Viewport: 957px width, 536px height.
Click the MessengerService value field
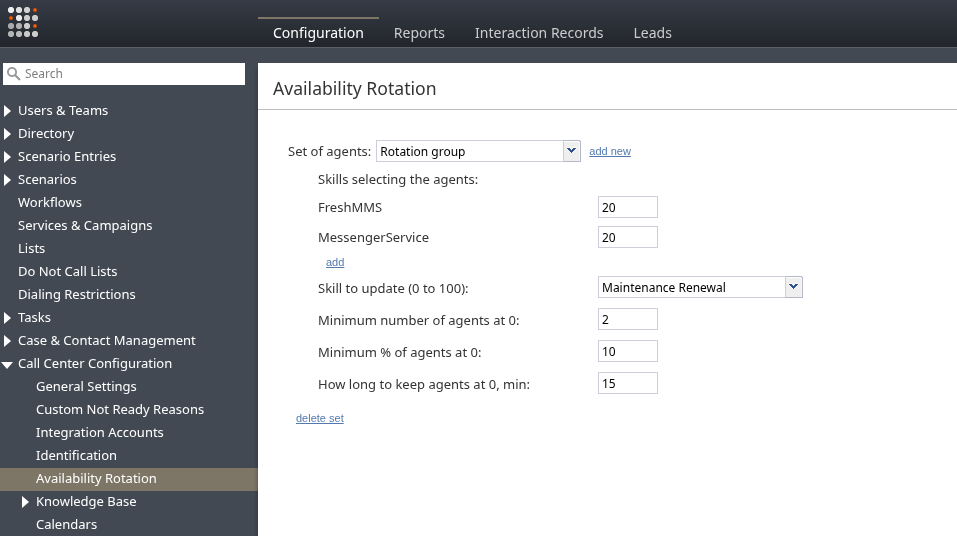pos(627,237)
